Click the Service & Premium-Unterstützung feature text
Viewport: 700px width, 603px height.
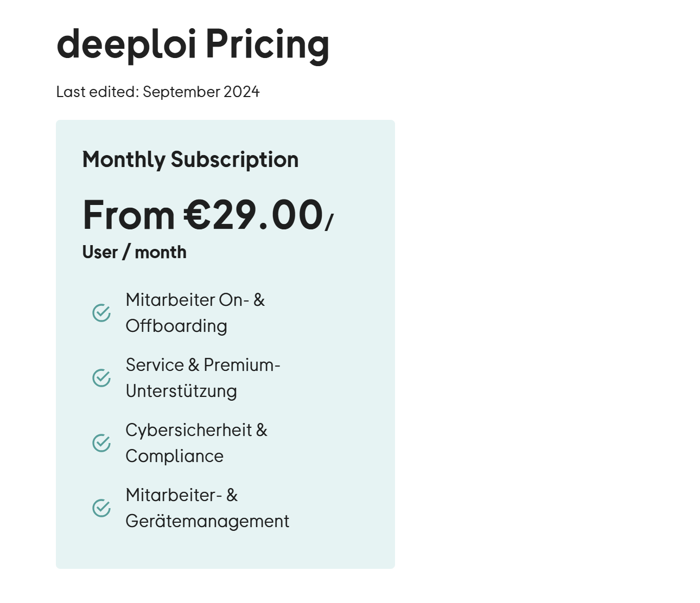(x=203, y=378)
